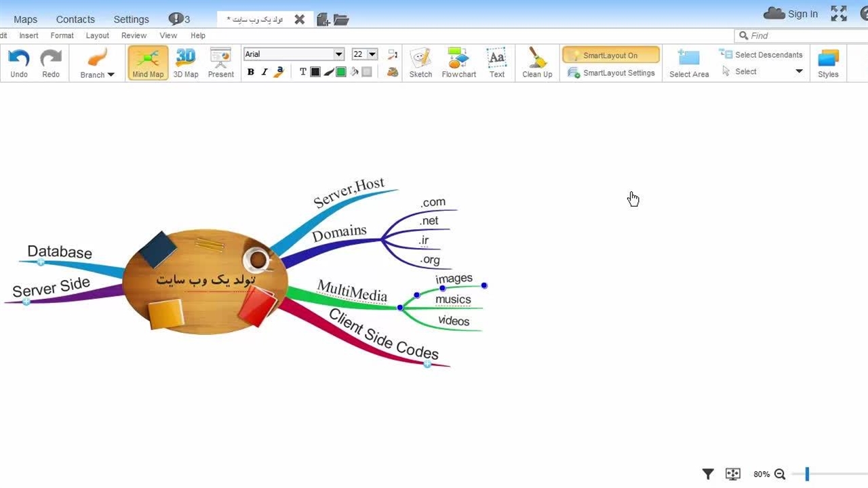The height and width of the screenshot is (488, 868).
Task: Pick the black text color swatch
Action: pyautogui.click(x=315, y=72)
